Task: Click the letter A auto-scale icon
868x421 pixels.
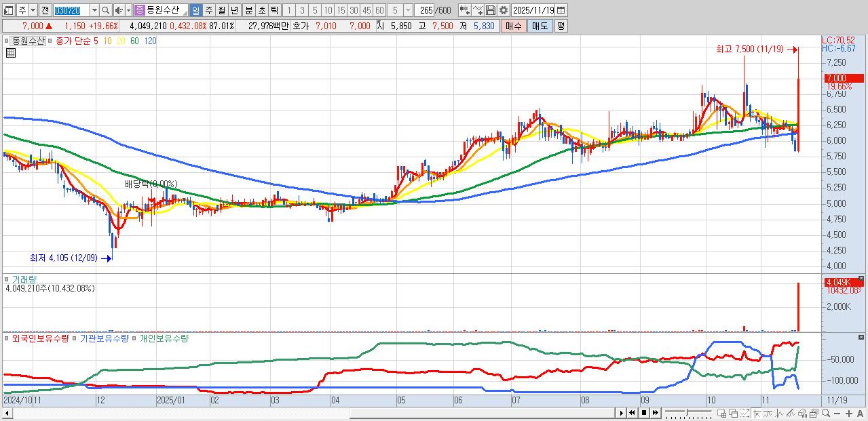Action: point(860,413)
